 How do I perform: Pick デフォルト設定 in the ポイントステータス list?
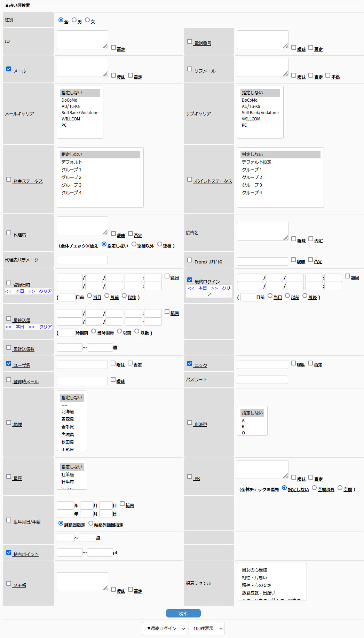256,162
